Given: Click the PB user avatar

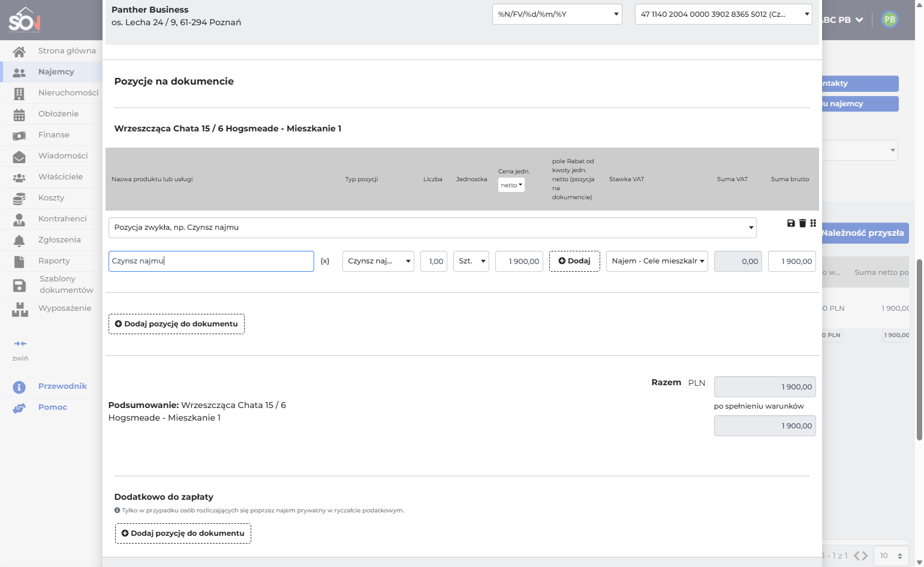Looking at the screenshot, I should (x=890, y=19).
